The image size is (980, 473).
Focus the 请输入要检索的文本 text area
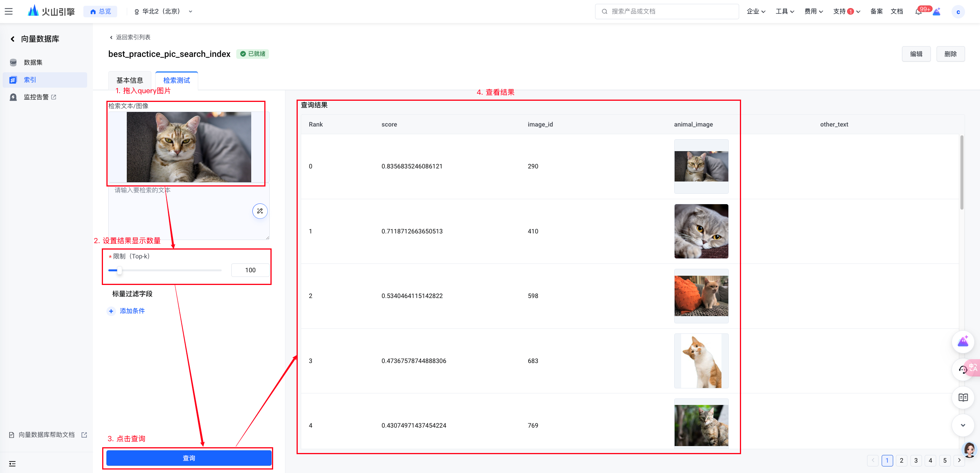189,212
